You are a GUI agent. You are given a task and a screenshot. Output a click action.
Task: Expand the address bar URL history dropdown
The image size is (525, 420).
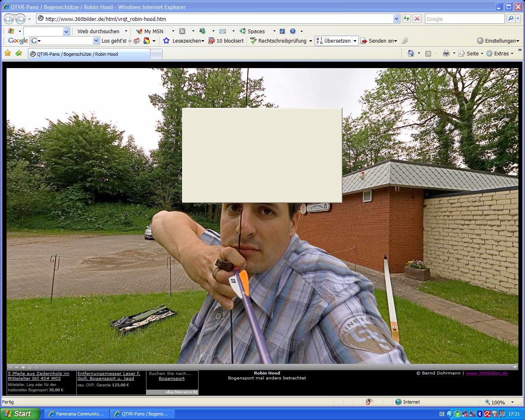click(396, 19)
